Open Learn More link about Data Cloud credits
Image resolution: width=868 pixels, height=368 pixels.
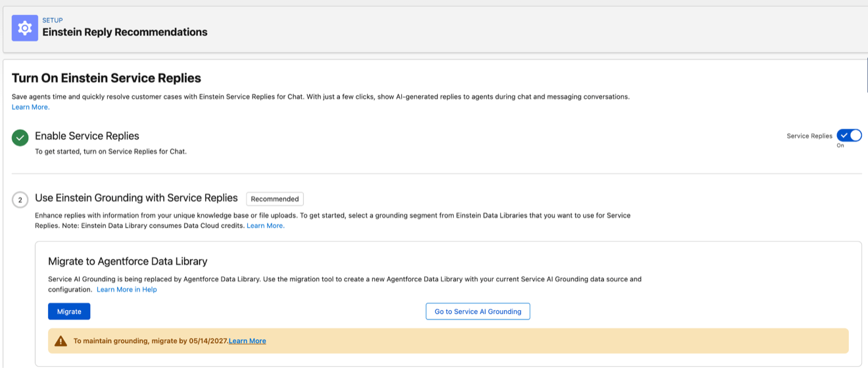pyautogui.click(x=266, y=225)
